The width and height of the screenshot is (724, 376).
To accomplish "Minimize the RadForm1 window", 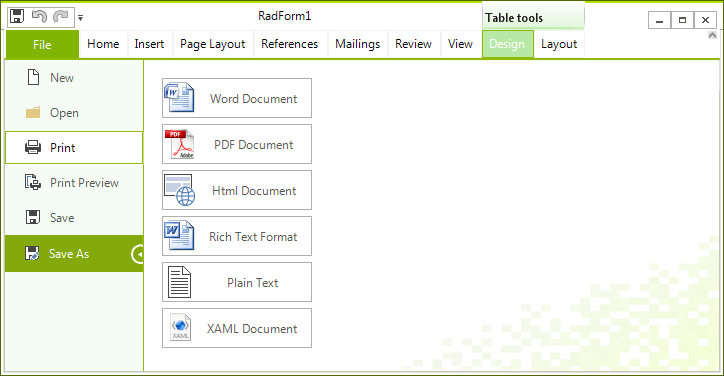I will (659, 20).
